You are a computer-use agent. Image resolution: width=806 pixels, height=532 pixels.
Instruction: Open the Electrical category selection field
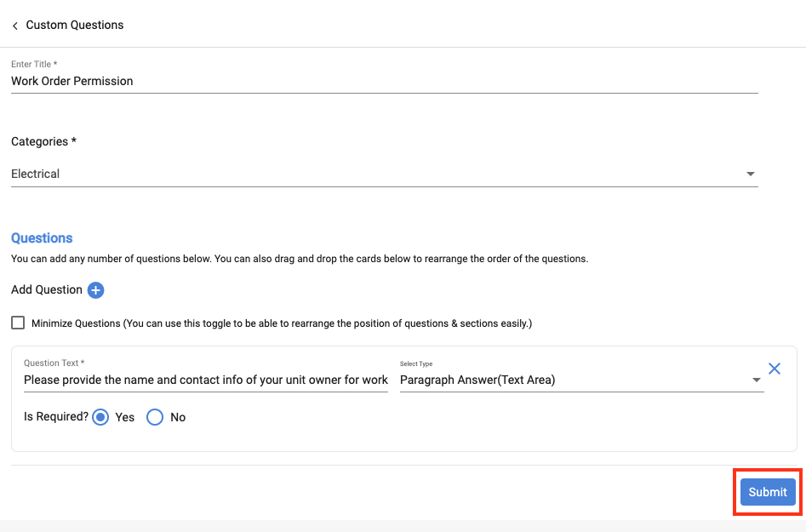[374, 174]
